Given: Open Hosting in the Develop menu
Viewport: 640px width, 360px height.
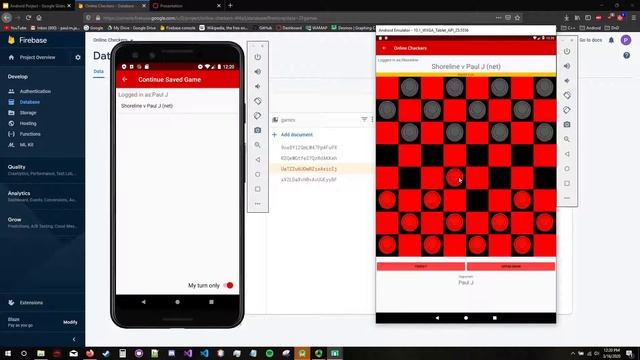Looking at the screenshot, I should pyautogui.click(x=28, y=123).
